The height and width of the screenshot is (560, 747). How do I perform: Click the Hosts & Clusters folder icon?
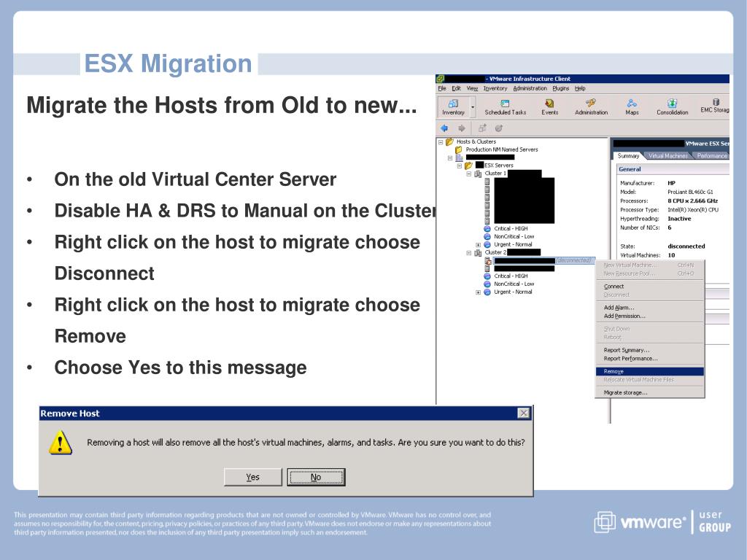coord(449,141)
